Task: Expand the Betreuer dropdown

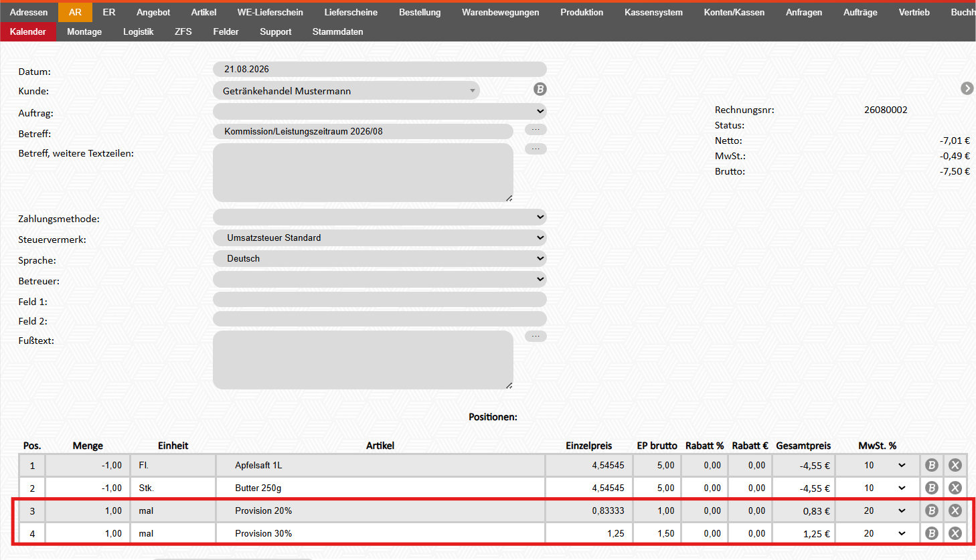Action: 380,279
